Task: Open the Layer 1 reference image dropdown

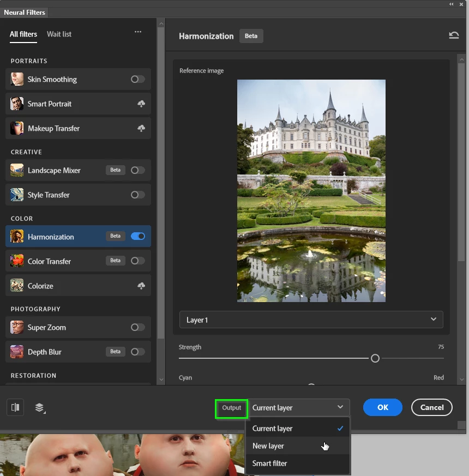Action: [311, 320]
